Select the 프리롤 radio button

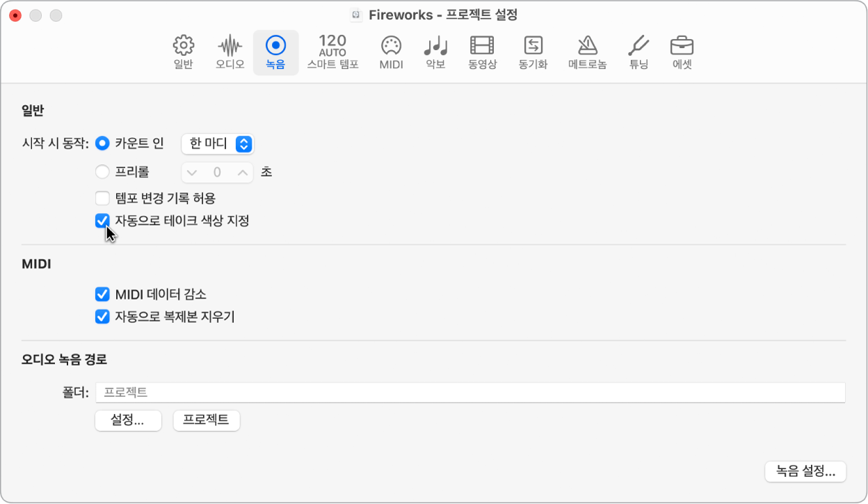(x=102, y=172)
